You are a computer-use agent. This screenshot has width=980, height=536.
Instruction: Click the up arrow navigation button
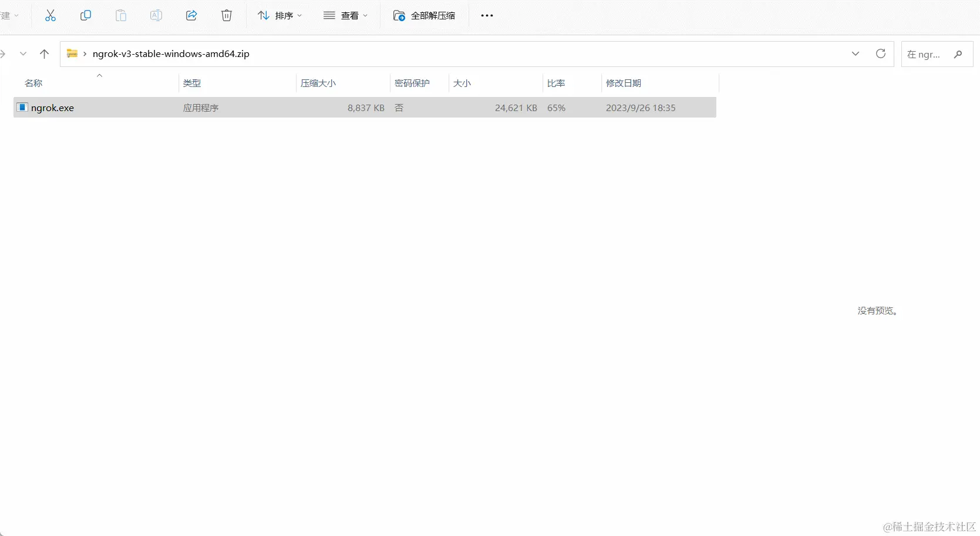point(45,54)
